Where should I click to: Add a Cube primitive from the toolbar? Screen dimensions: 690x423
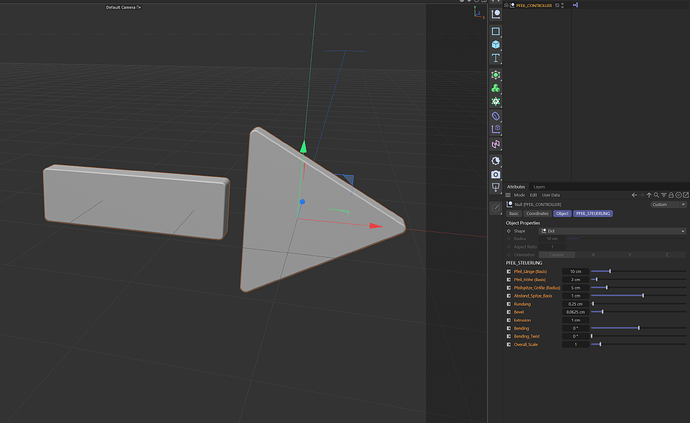[x=496, y=44]
